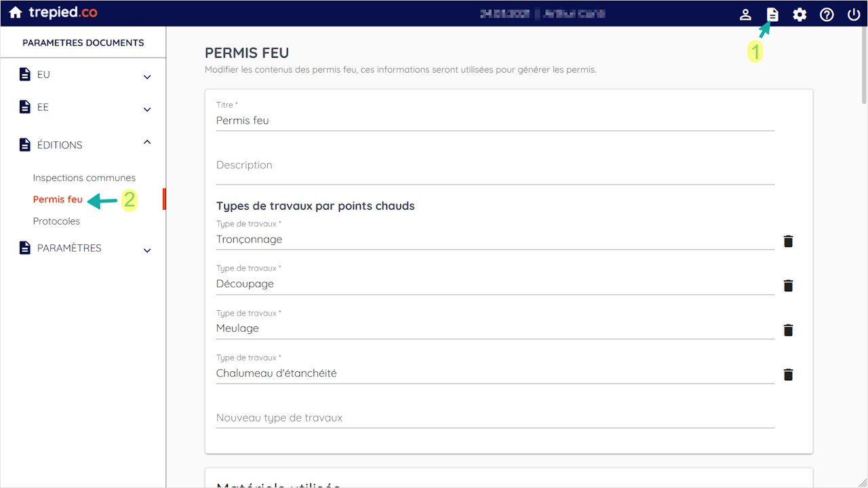
Task: Click the home icon beside trepied.co logo
Action: [16, 13]
